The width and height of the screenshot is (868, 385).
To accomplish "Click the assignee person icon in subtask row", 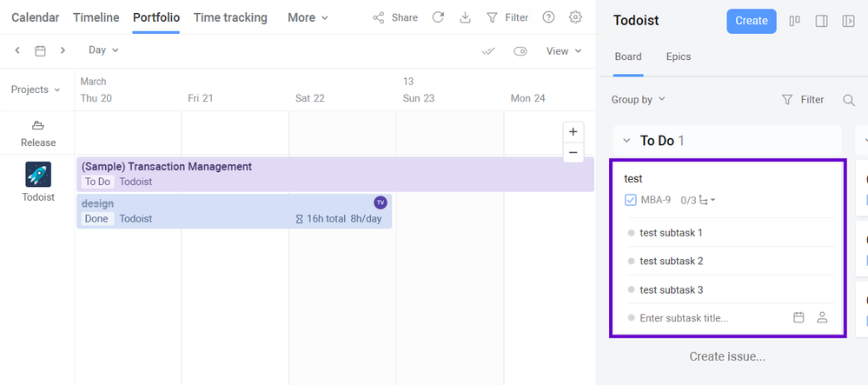I will point(822,317).
